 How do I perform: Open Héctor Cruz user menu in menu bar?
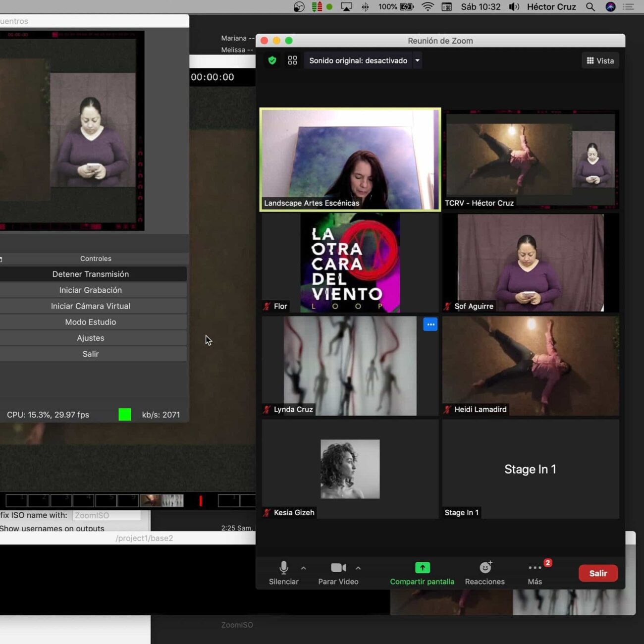tap(551, 7)
